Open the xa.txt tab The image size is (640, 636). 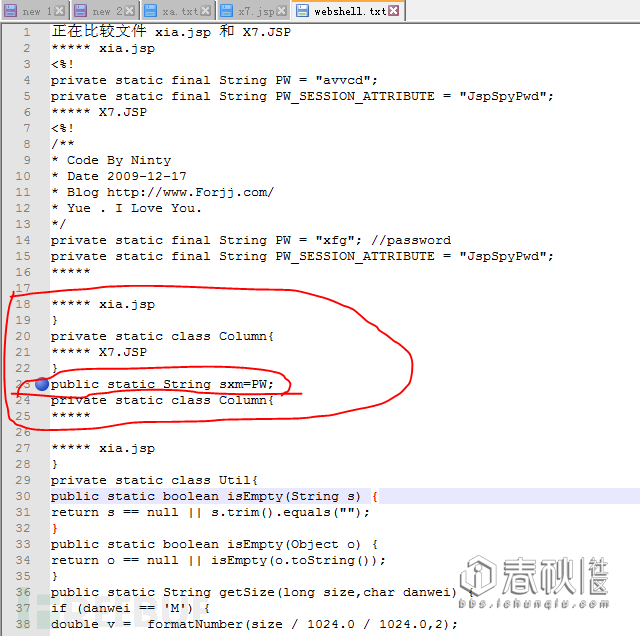[178, 11]
